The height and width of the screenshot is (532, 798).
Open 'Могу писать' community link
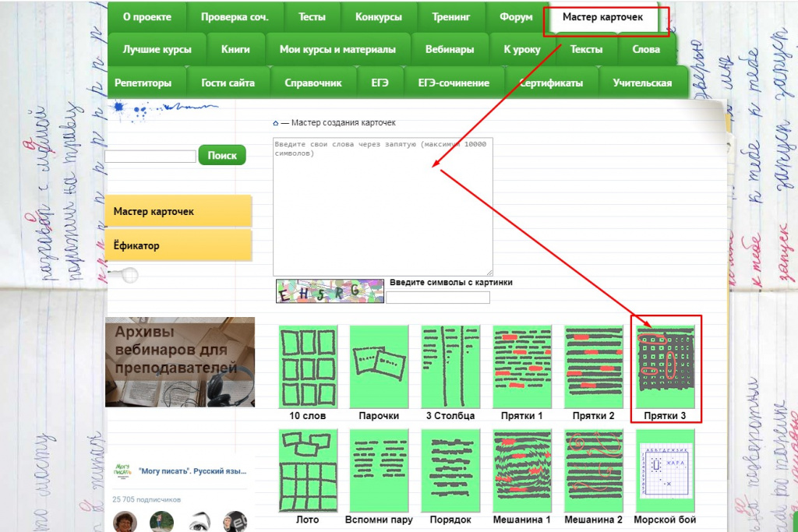click(192, 471)
